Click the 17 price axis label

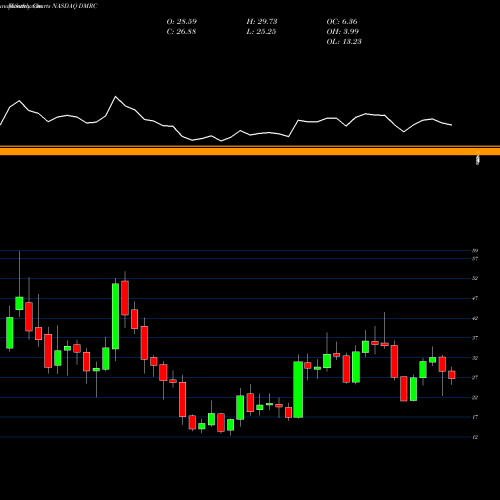(x=475, y=417)
